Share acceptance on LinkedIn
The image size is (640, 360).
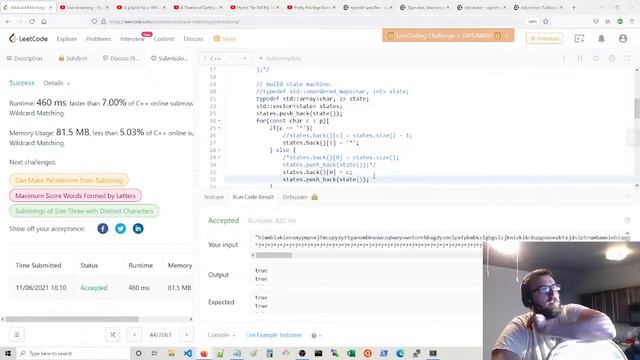tap(138, 229)
